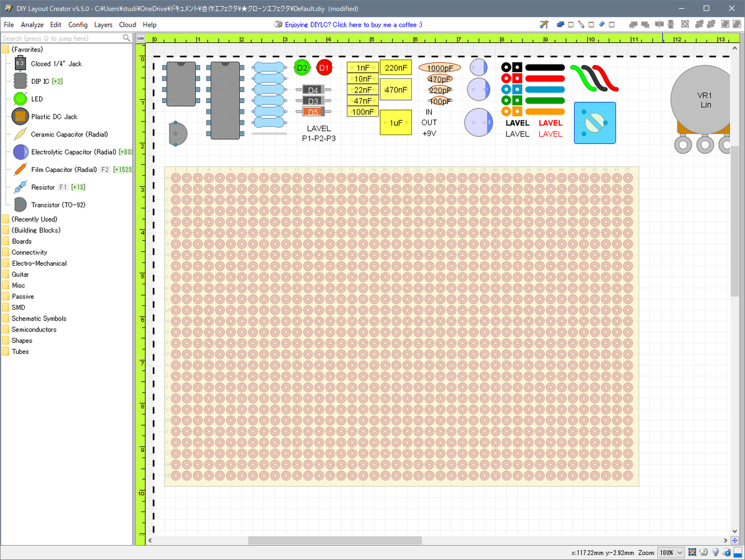The width and height of the screenshot is (745, 560).
Task: Open the Config menu
Action: (x=78, y=25)
